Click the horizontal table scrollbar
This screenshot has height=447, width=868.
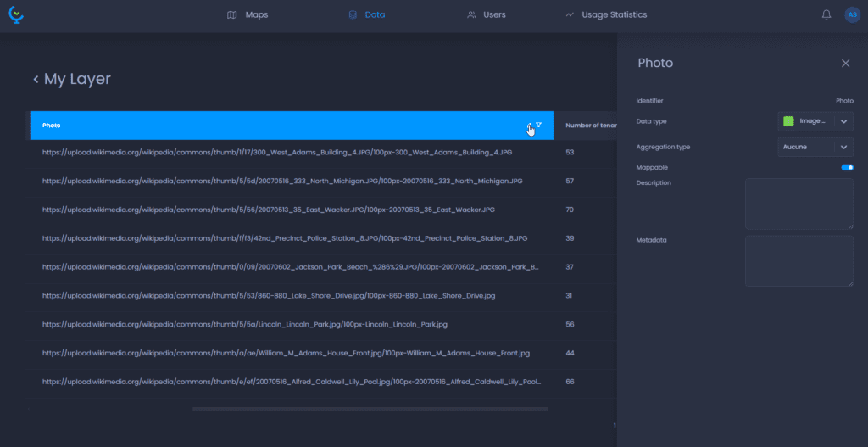370,409
